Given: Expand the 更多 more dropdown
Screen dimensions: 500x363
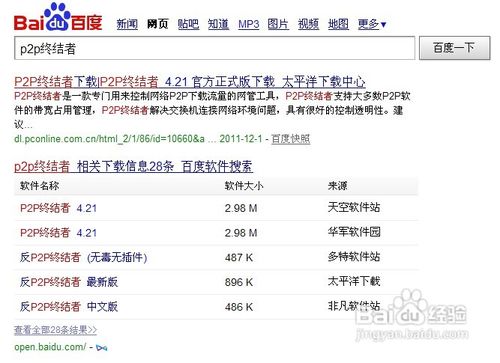Looking at the screenshot, I should point(372,24).
